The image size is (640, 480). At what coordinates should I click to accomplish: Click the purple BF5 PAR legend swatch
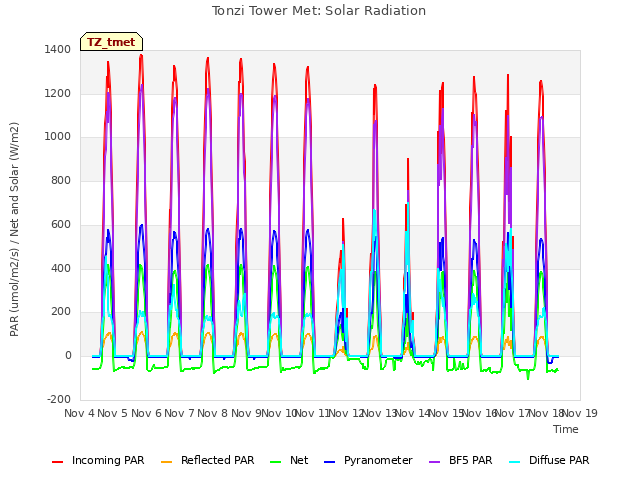pyautogui.click(x=435, y=462)
